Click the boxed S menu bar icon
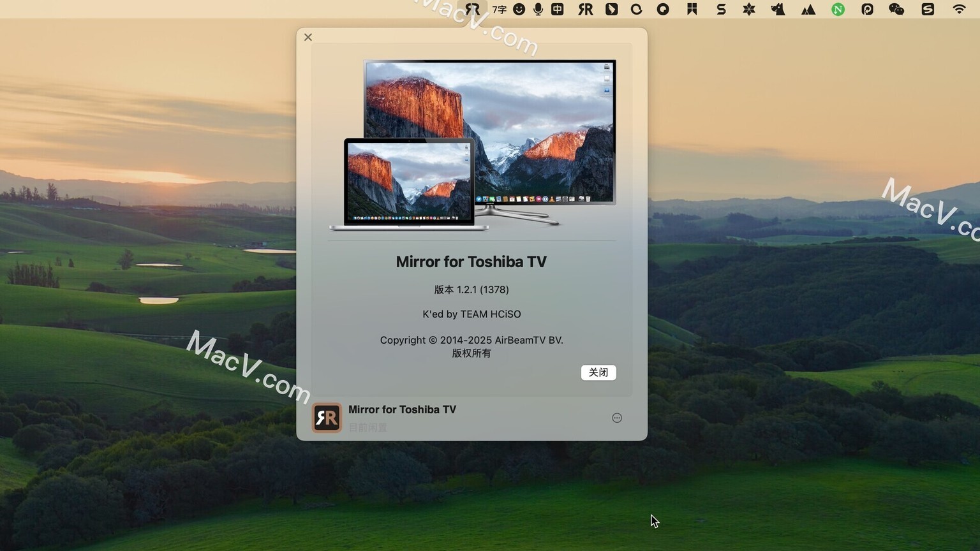The height and width of the screenshot is (551, 980). click(928, 9)
